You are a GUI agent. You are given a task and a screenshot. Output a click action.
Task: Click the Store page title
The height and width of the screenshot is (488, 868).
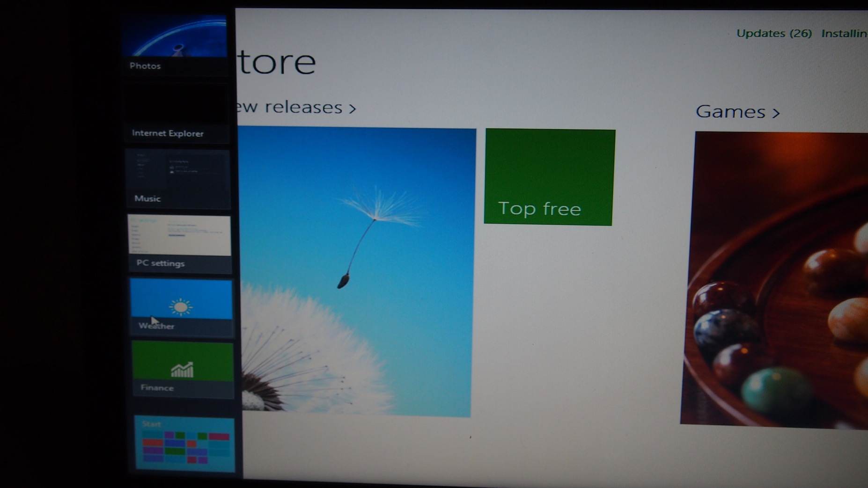point(276,62)
